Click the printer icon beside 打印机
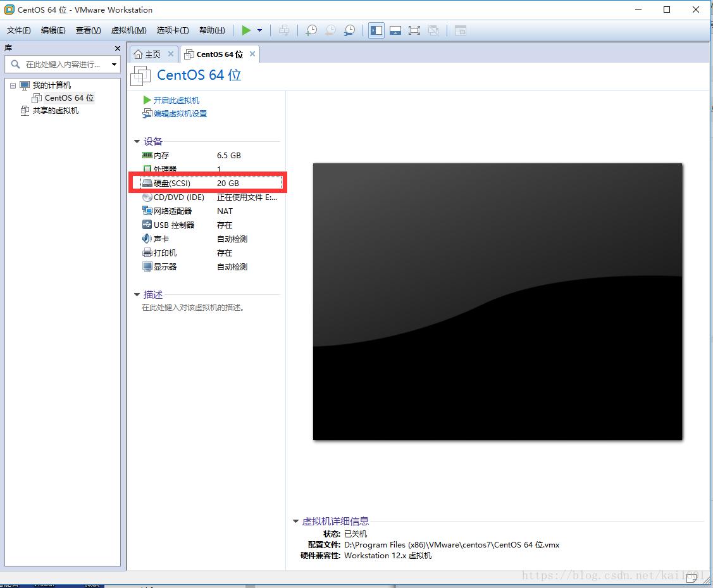Viewport: 713px width, 588px height. 147,253
